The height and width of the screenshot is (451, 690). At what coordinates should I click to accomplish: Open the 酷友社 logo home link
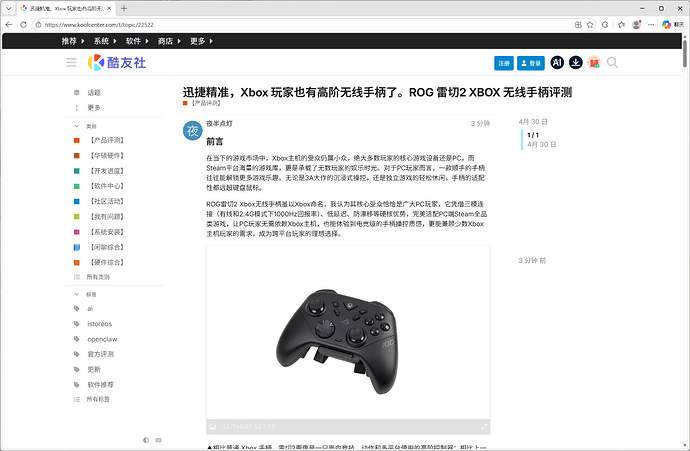point(117,62)
